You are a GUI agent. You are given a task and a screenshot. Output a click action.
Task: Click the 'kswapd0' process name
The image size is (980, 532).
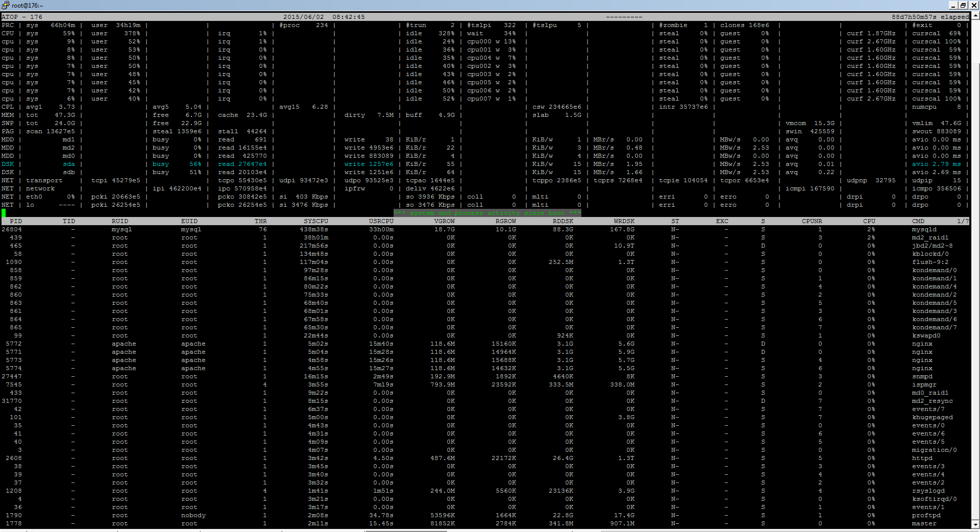point(926,335)
